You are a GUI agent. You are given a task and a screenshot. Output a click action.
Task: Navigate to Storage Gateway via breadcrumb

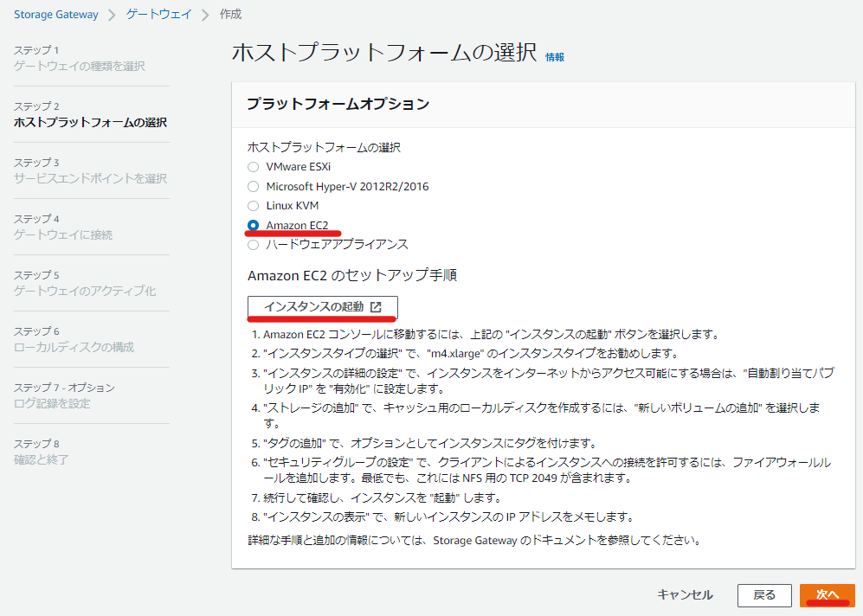tap(55, 14)
